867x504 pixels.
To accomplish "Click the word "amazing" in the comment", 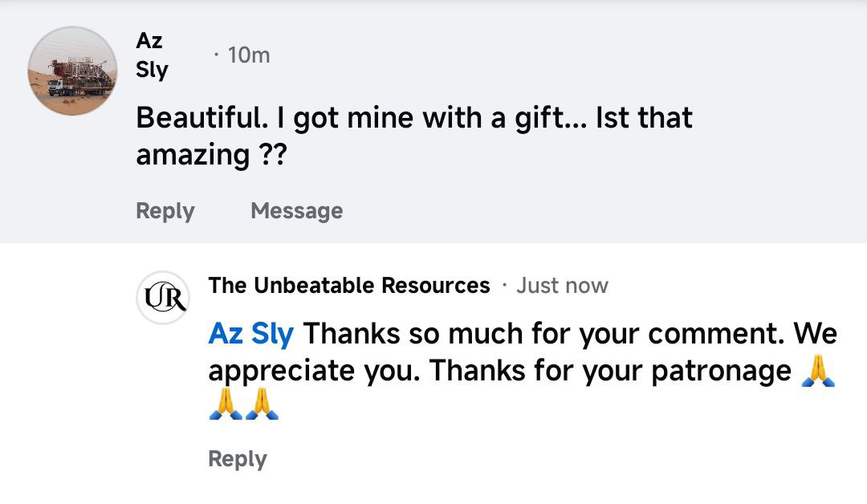I will 193,154.
